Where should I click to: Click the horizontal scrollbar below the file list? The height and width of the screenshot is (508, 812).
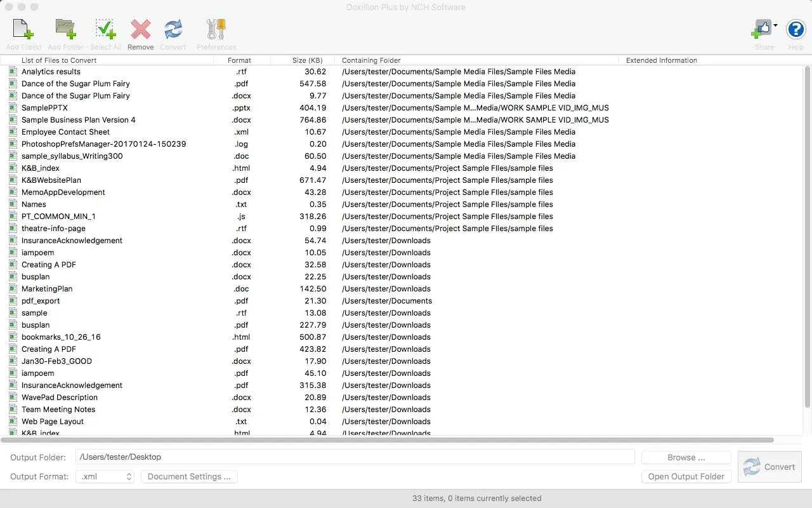point(387,440)
